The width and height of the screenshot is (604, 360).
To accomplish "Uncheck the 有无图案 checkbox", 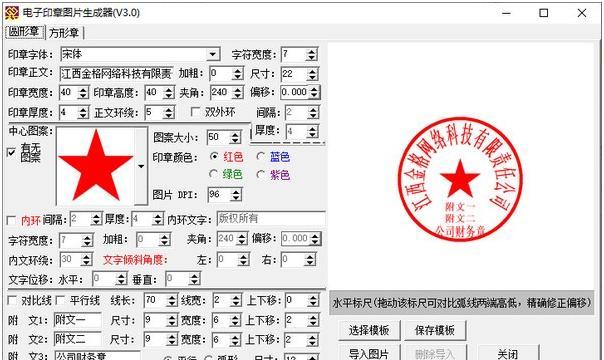I will coord(12,152).
